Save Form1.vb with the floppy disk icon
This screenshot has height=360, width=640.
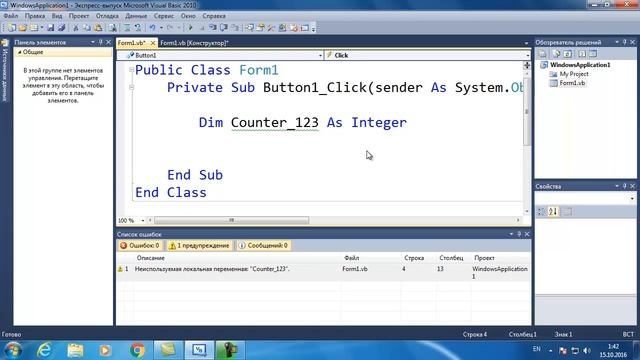point(51,28)
